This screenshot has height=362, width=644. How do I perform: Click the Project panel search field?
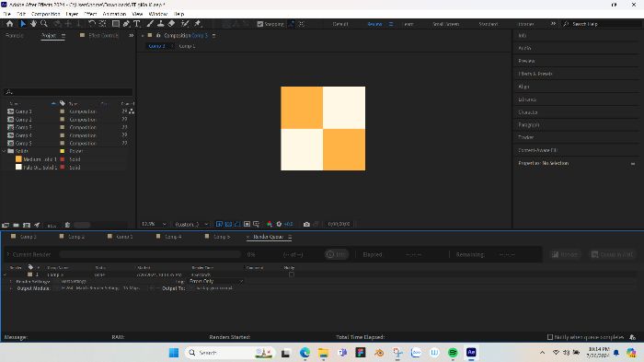[x=68, y=92]
